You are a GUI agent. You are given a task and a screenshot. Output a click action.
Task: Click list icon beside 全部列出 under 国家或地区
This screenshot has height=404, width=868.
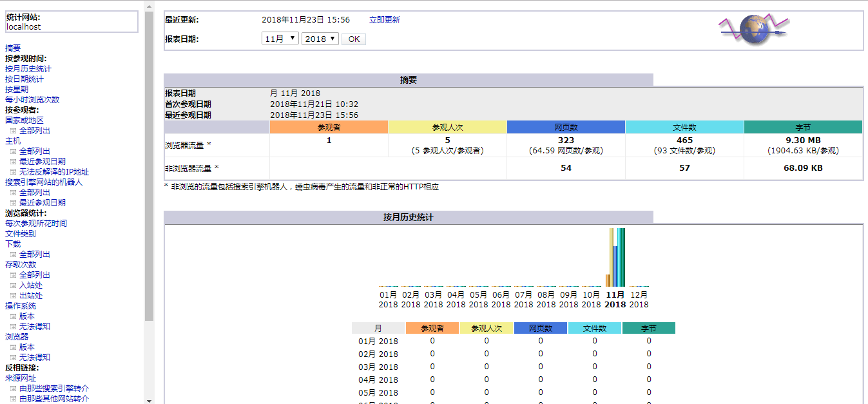(x=13, y=131)
